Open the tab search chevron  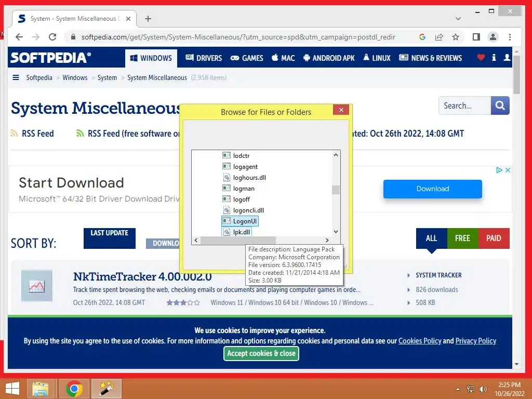click(x=458, y=19)
